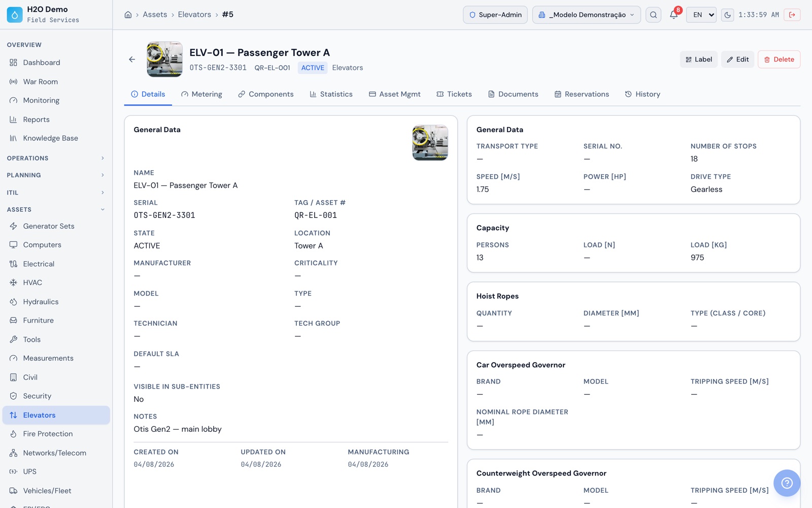Screen dimensions: 812x508
Task: Click the Elevators breadcrumb link
Action: [x=194, y=15]
